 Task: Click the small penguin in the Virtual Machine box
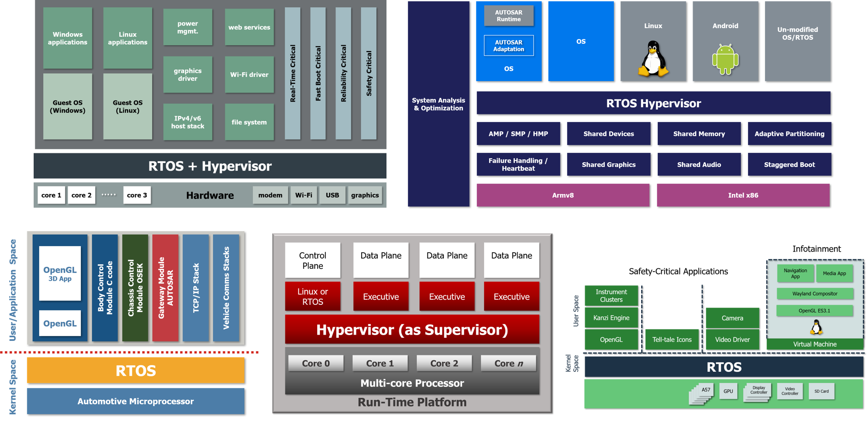[816, 327]
